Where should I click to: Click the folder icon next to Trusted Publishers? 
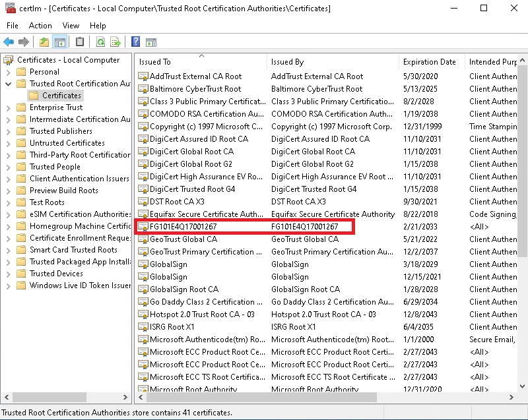[21, 131]
